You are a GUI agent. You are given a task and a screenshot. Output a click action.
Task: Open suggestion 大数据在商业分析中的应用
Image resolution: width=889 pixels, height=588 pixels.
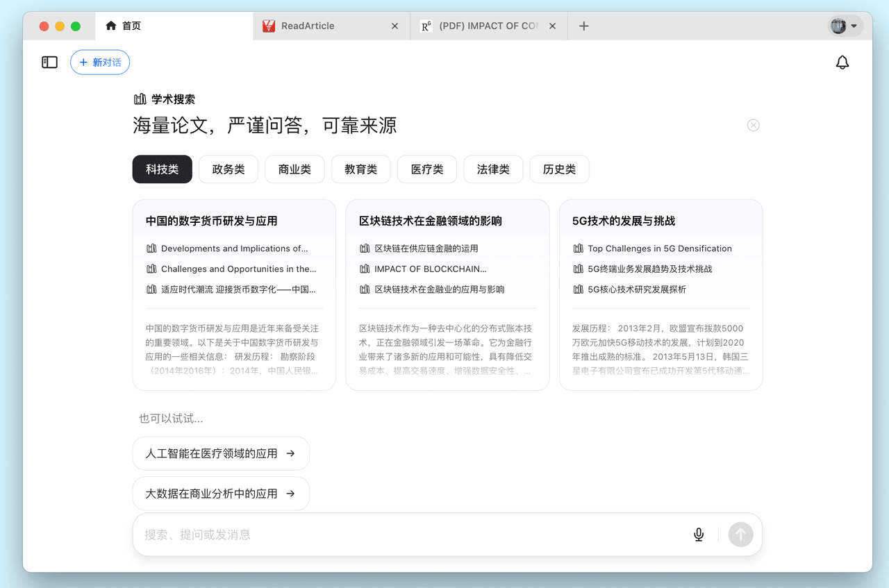[221, 493]
